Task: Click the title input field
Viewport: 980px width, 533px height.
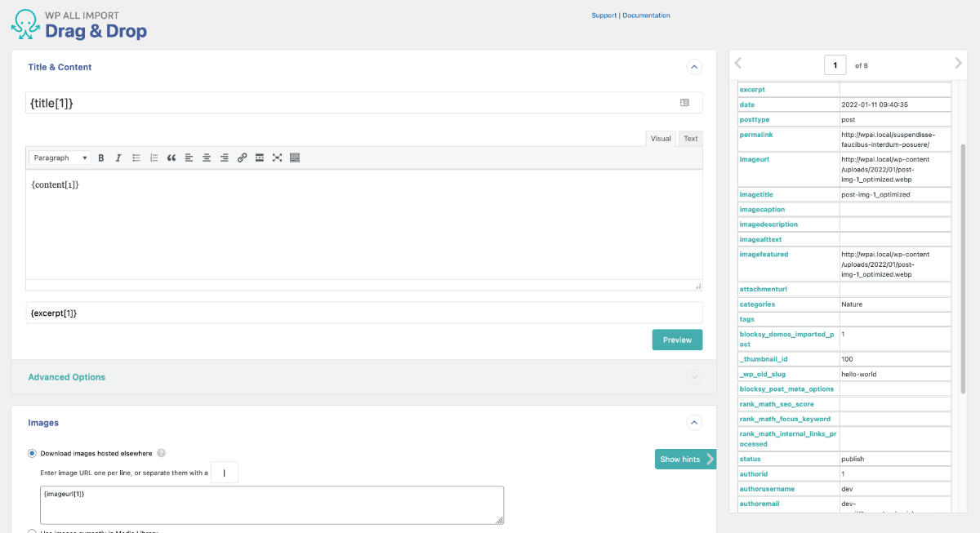Action: (364, 103)
